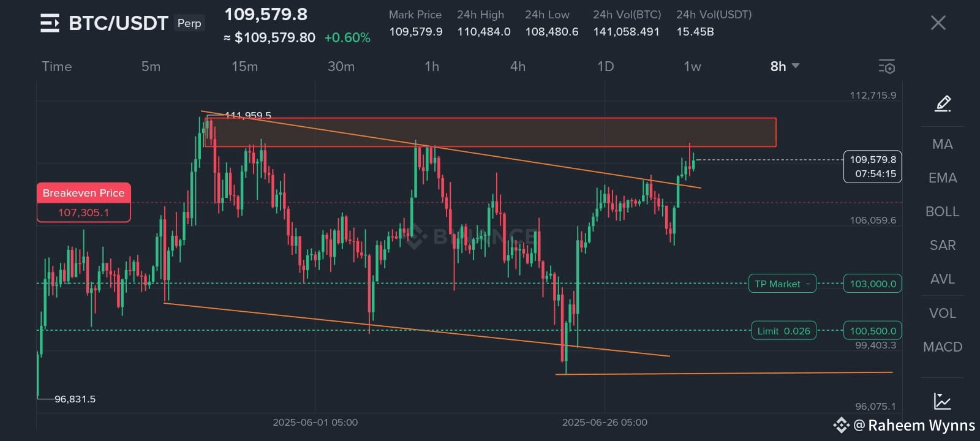
Task: Open the trading pair list menu icon
Action: [x=50, y=23]
